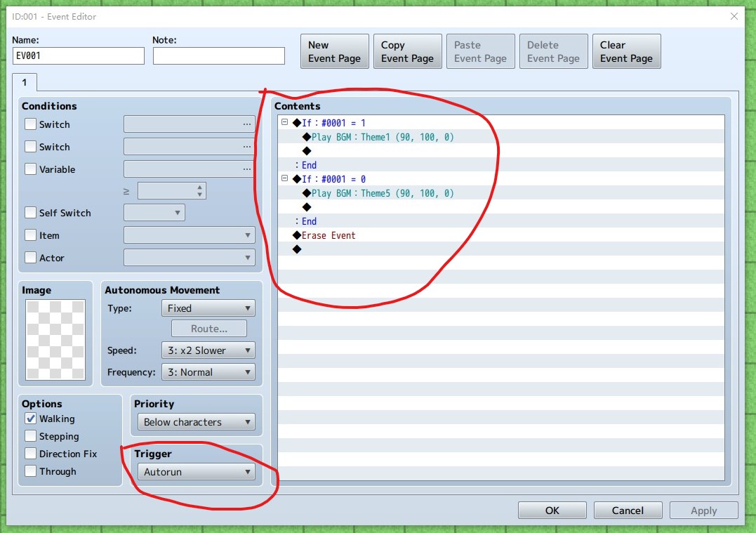Open the movement Type dropdown 'Fixed'
This screenshot has width=756, height=533.
(208, 308)
